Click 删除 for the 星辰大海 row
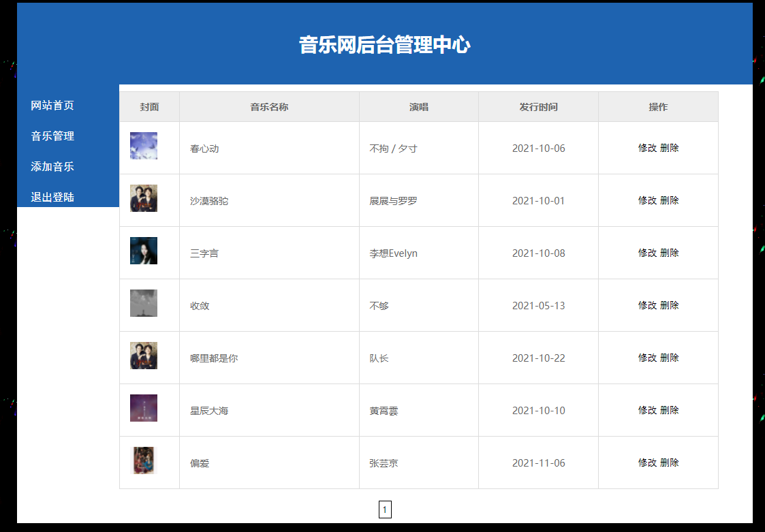The width and height of the screenshot is (765, 532). click(x=670, y=411)
